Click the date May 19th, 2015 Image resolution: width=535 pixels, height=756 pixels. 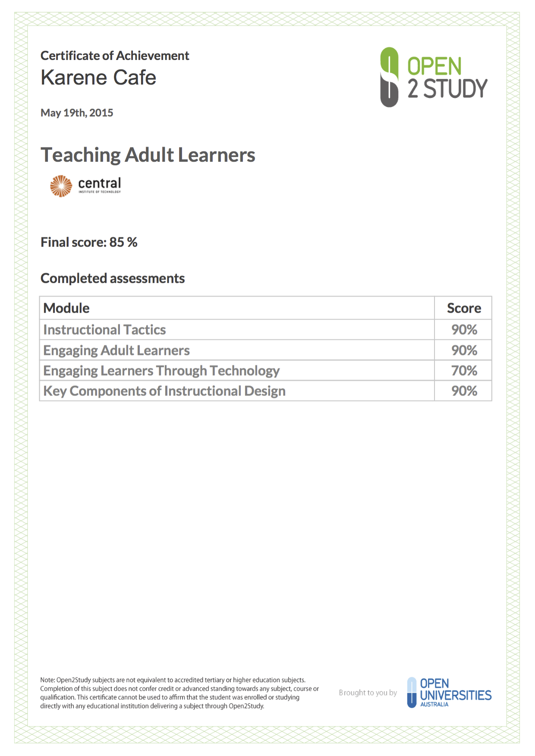pyautogui.click(x=77, y=113)
